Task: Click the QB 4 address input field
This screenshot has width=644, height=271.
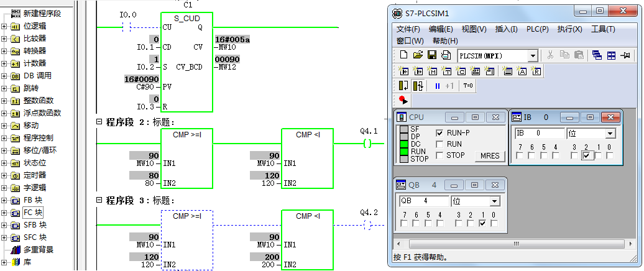Action: tap(424, 201)
